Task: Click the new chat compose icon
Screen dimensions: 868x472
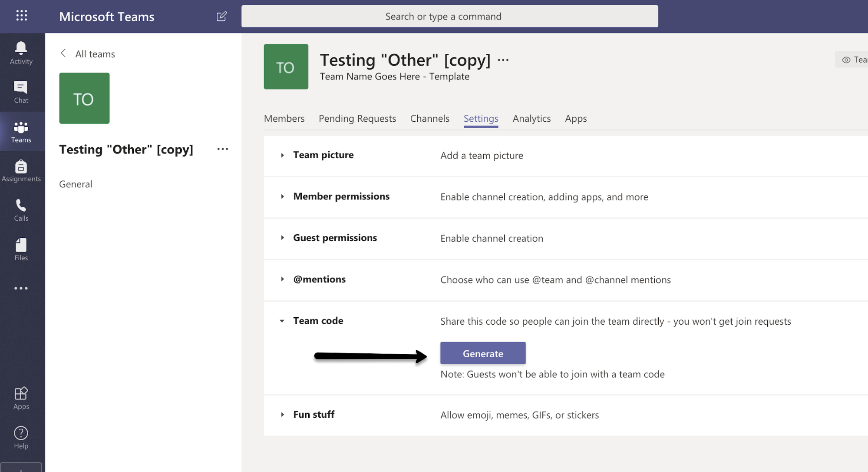Action: click(221, 17)
